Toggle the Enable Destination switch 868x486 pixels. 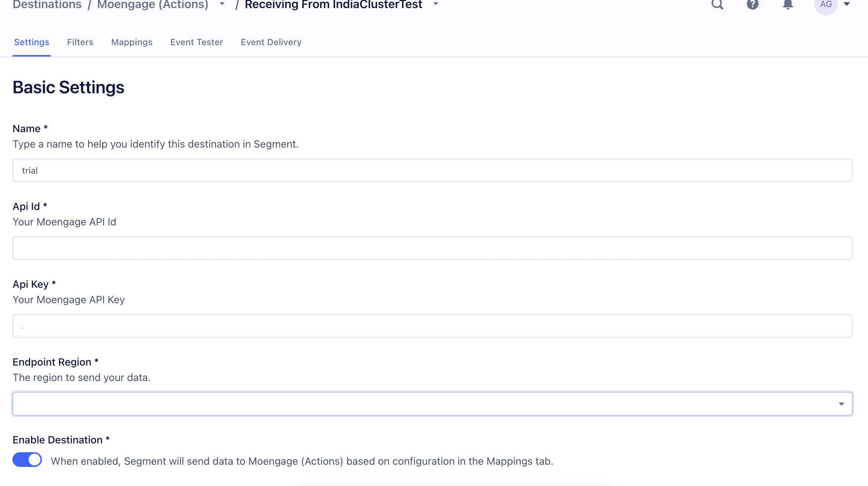pos(27,460)
